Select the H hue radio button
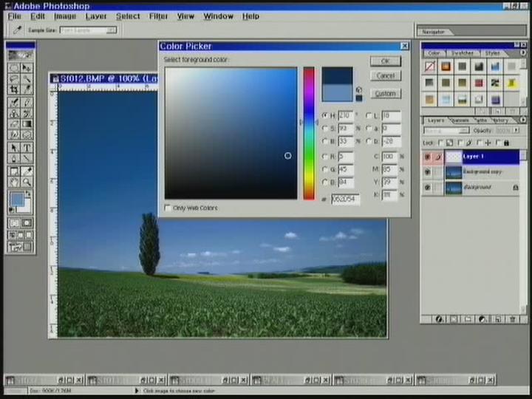The height and width of the screenshot is (399, 532). (325, 115)
